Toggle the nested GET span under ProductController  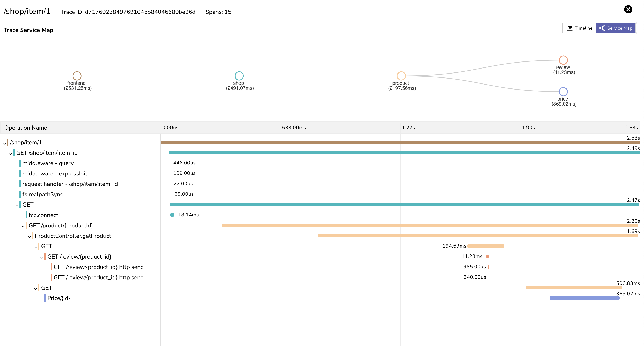pos(36,247)
